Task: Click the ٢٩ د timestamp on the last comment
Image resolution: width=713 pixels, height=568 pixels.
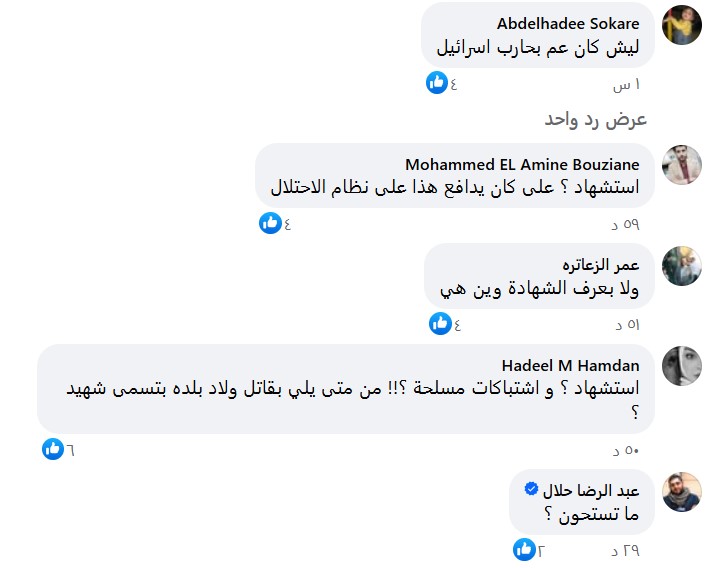Action: [x=624, y=549]
